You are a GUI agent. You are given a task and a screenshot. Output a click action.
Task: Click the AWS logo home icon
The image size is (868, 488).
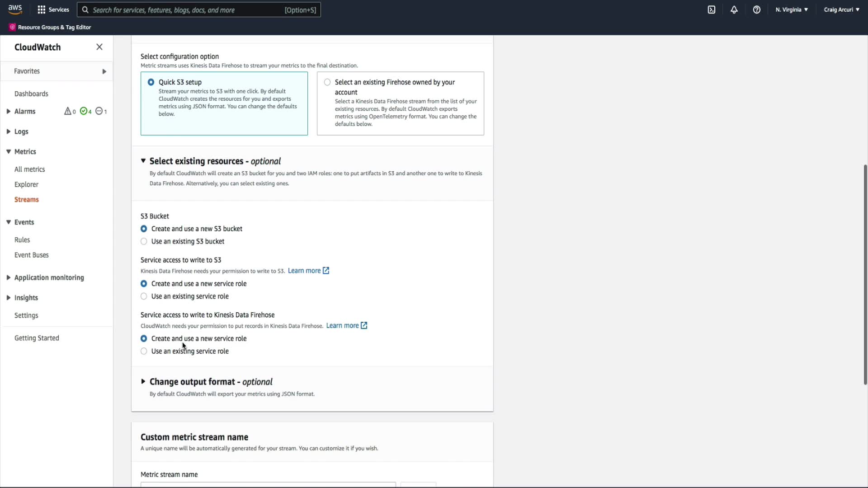(15, 9)
